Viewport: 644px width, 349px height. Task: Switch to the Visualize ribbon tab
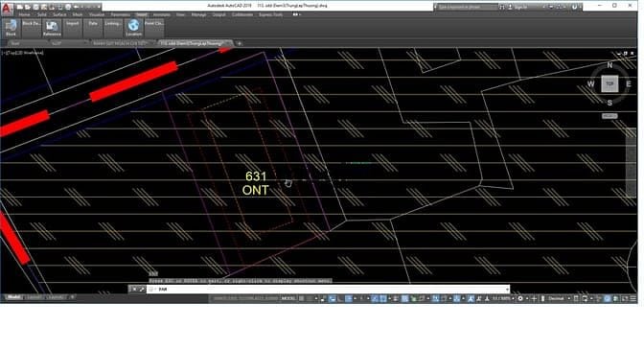coord(97,14)
